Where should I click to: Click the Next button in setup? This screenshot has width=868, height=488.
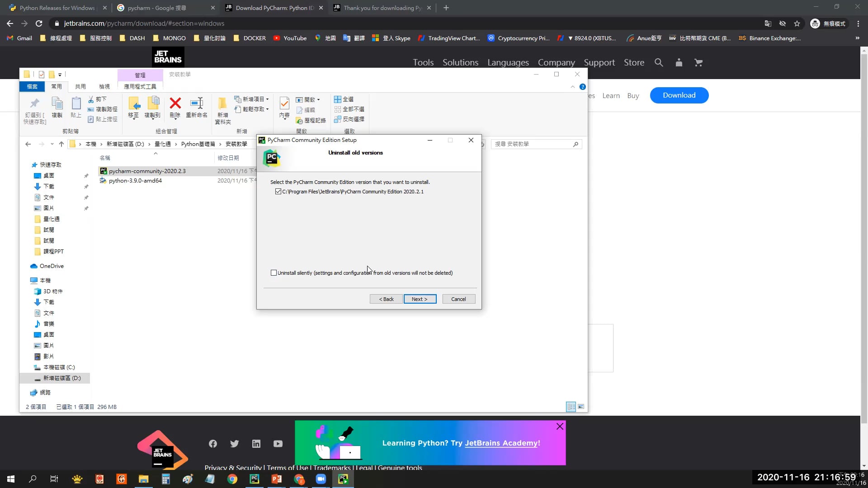click(420, 299)
